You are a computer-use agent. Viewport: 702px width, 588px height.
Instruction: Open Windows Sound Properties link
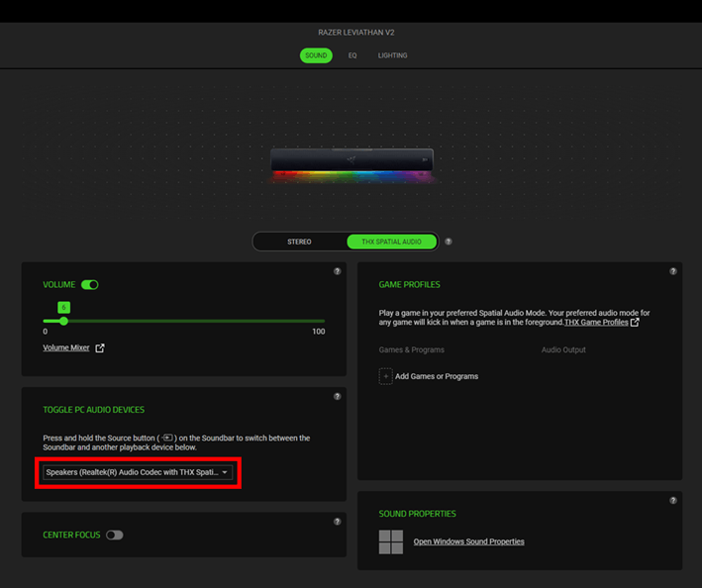click(x=468, y=541)
